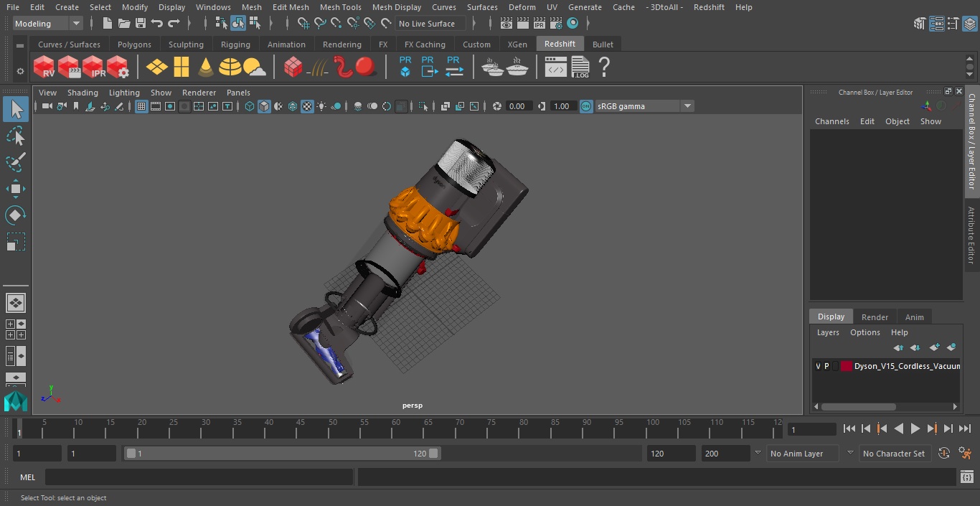Toggle viewport grid display button

[141, 106]
